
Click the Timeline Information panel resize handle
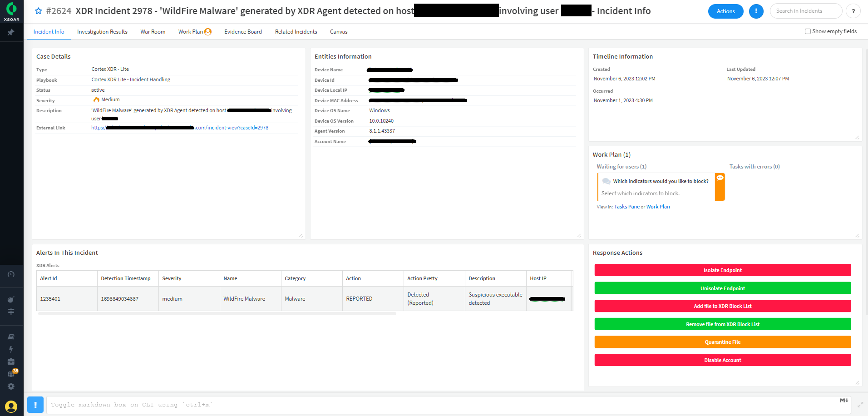pyautogui.click(x=857, y=137)
